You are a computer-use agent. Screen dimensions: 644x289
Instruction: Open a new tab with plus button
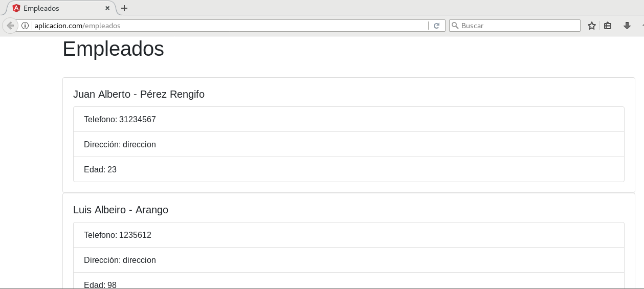pos(124,8)
